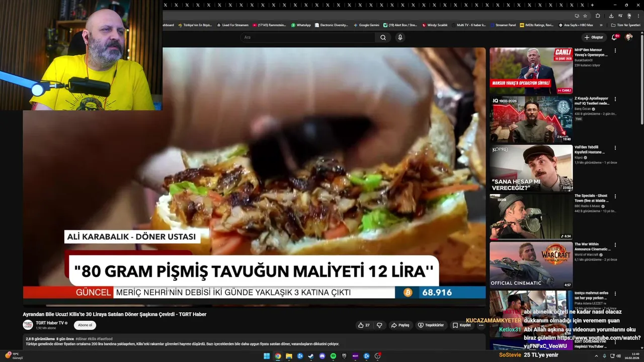Click BBC Radio 6 Music channel name
Viewport: 644px width, 362px height.
587,206
